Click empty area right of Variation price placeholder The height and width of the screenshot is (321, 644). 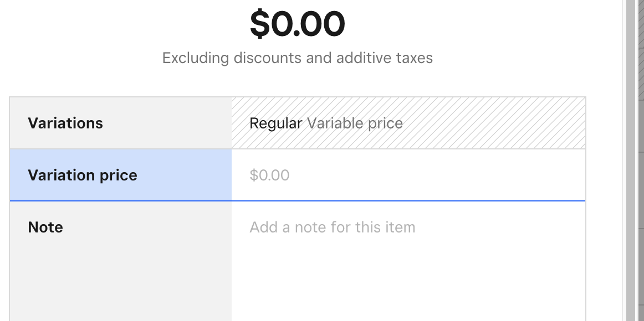443,175
